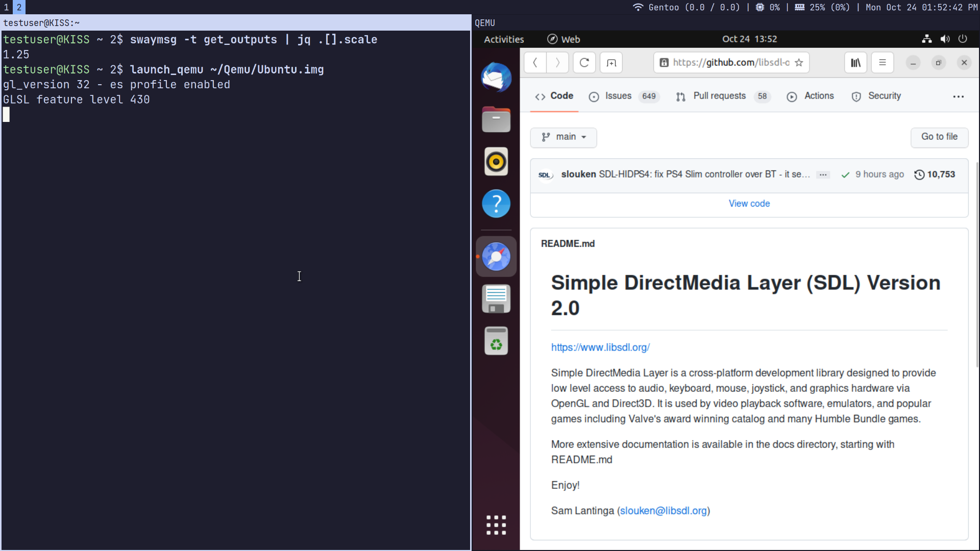
Task: Follow the https://www.libsdl.org/ link
Action: 600,347
